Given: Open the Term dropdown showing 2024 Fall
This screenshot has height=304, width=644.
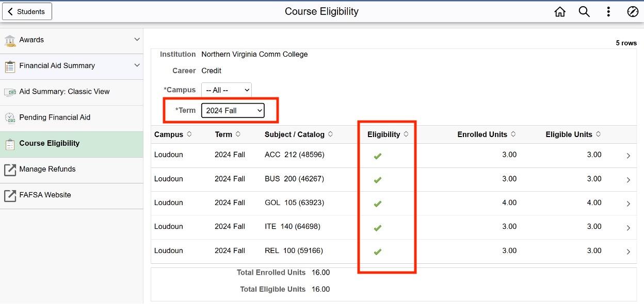Looking at the screenshot, I should (x=233, y=110).
